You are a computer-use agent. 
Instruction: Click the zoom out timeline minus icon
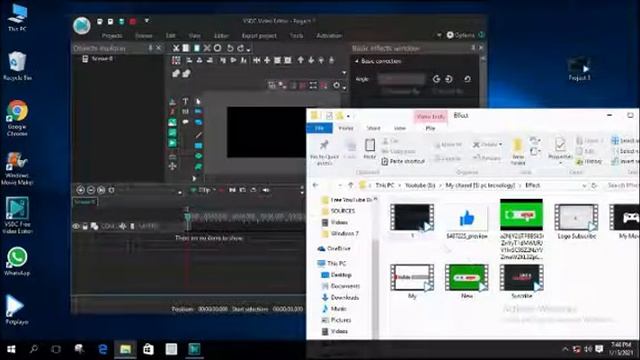point(91,190)
